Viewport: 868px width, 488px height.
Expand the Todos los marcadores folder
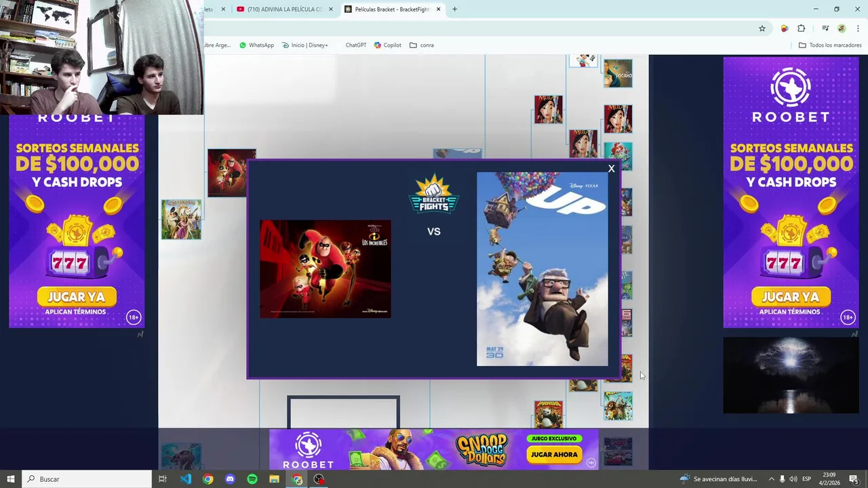pos(830,45)
